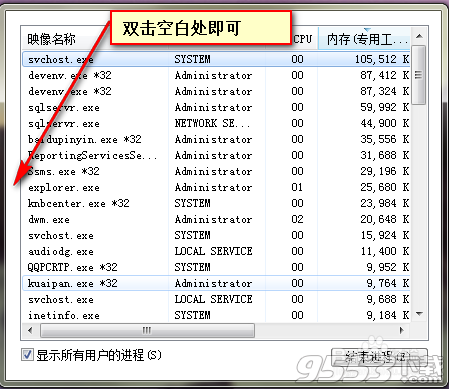449x389 pixels.
Task: Toggle the 显示所有用户的进程 checkbox
Action: pos(27,355)
